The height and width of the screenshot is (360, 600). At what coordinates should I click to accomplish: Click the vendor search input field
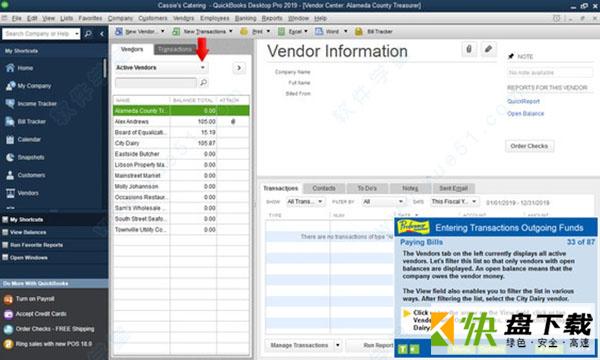156,82
